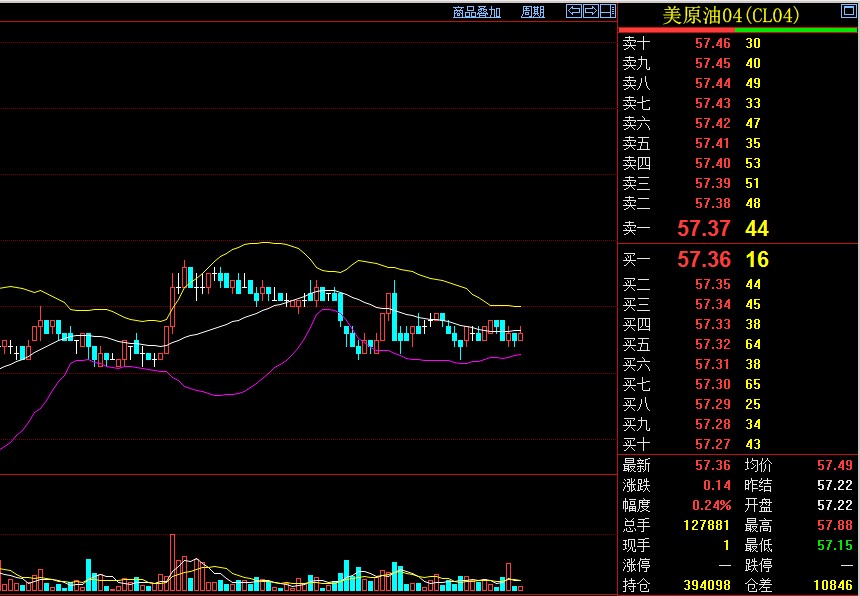Image resolution: width=860 pixels, height=596 pixels.
Task: Select the 买五 row price 57.32
Action: coord(712,344)
